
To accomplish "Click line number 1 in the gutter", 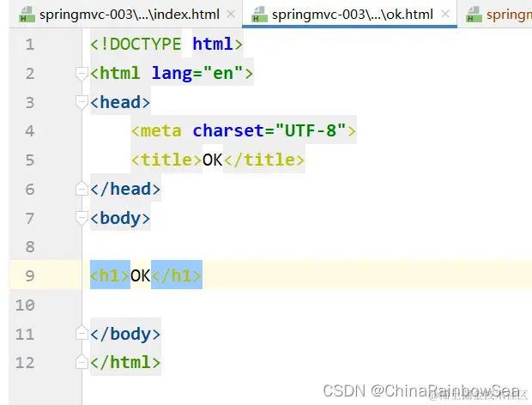I will (30, 45).
